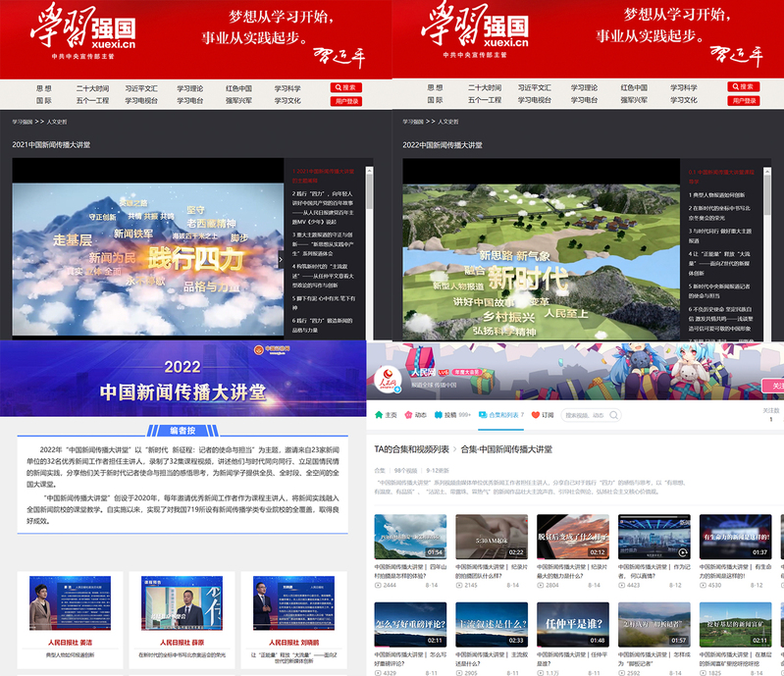Open the video thumbnail with duration 01:54
This screenshot has width=784, height=676.
410,537
